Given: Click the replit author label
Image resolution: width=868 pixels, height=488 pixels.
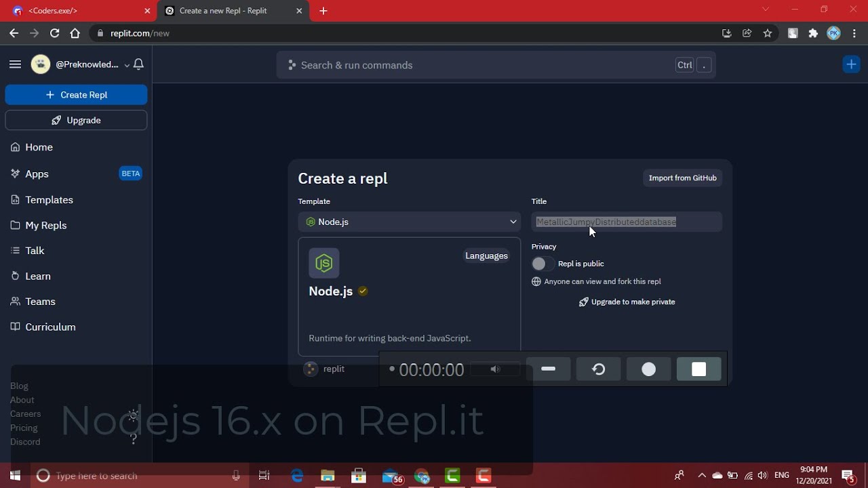Looking at the screenshot, I should [x=325, y=369].
